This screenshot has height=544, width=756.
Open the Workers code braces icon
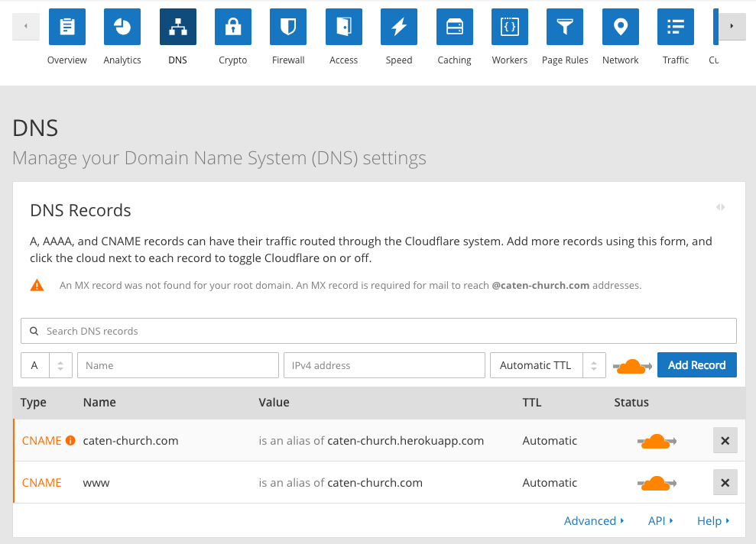510,28
